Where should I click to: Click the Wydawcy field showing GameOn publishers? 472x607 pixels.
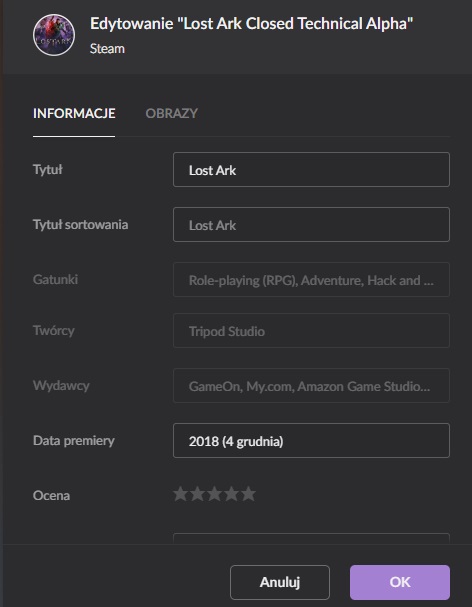[311, 386]
